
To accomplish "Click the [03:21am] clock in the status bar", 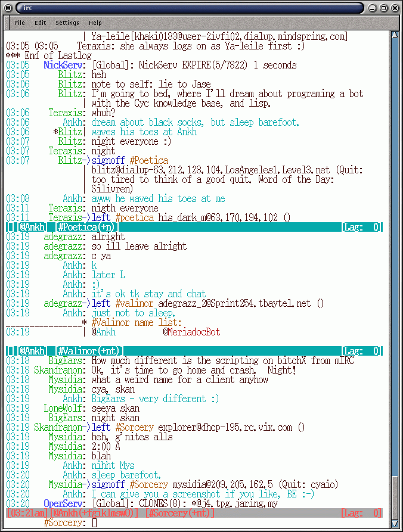I will click(27, 513).
